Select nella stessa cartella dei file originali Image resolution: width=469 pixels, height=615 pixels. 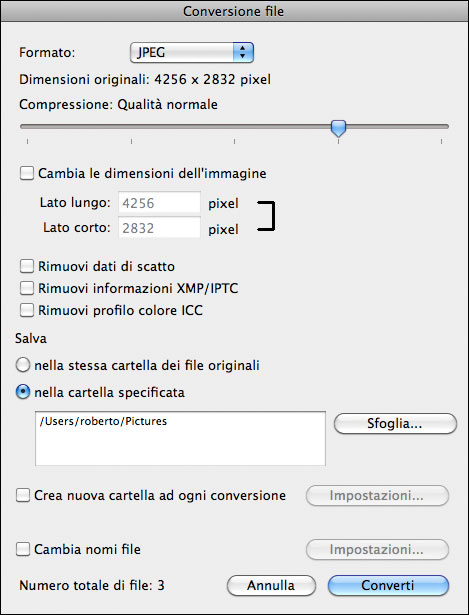click(23, 366)
